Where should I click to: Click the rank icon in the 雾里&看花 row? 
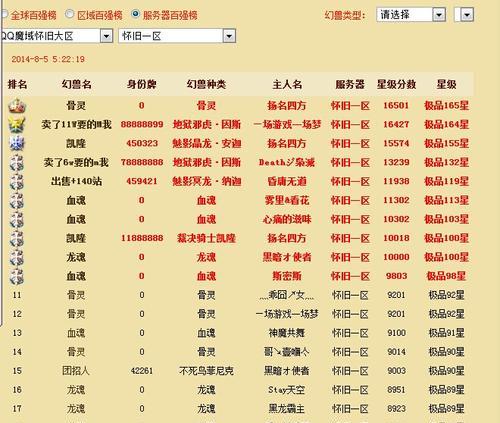pyautogui.click(x=17, y=201)
